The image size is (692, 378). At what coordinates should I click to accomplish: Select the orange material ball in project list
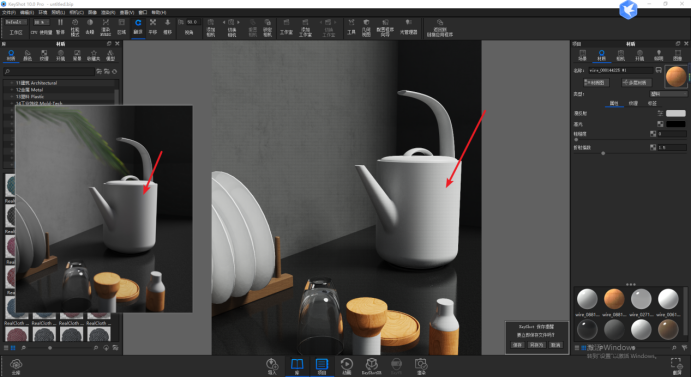coord(614,299)
